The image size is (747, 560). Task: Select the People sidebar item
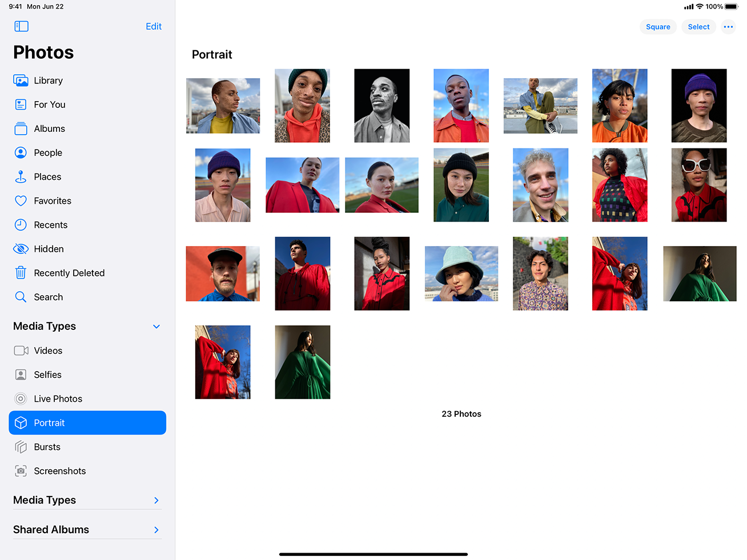click(87, 152)
